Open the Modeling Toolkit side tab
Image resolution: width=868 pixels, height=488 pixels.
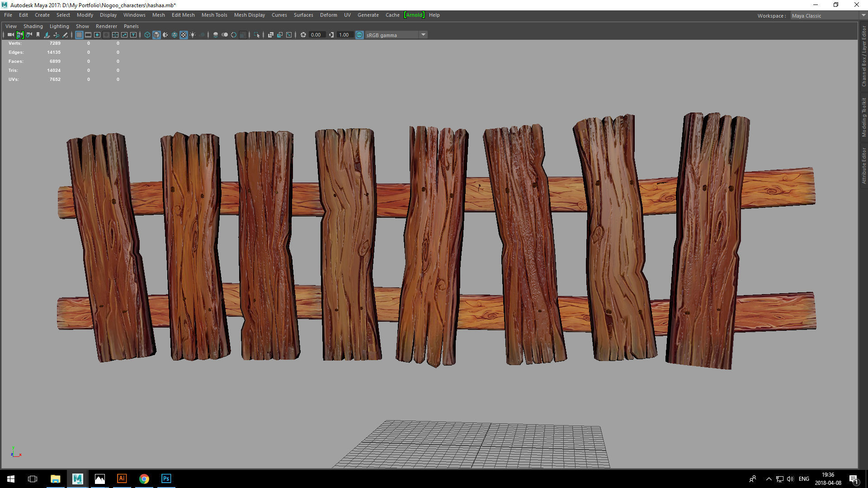click(863, 117)
